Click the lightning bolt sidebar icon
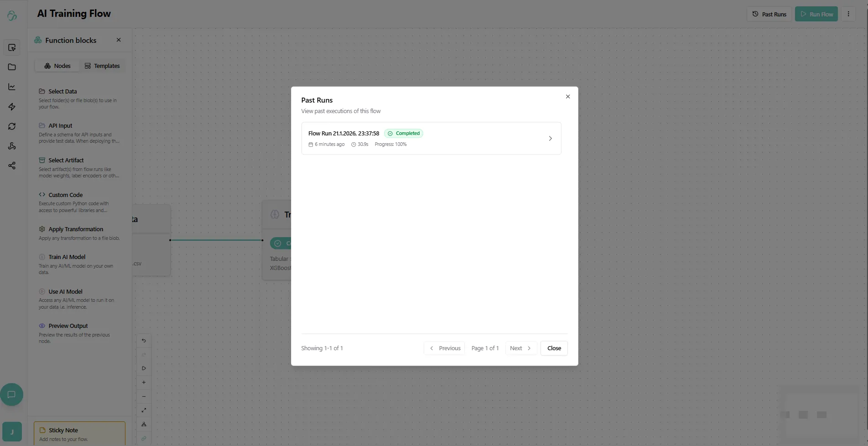The image size is (868, 446). [x=12, y=107]
